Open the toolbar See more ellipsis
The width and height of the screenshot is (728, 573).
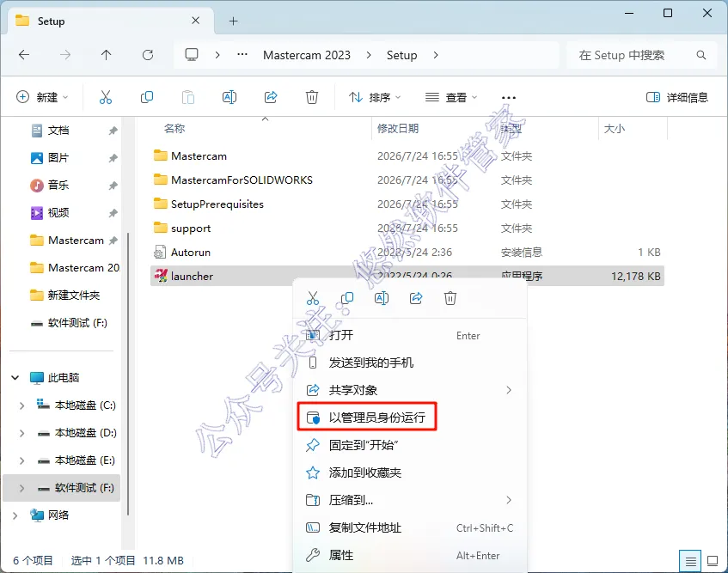509,97
